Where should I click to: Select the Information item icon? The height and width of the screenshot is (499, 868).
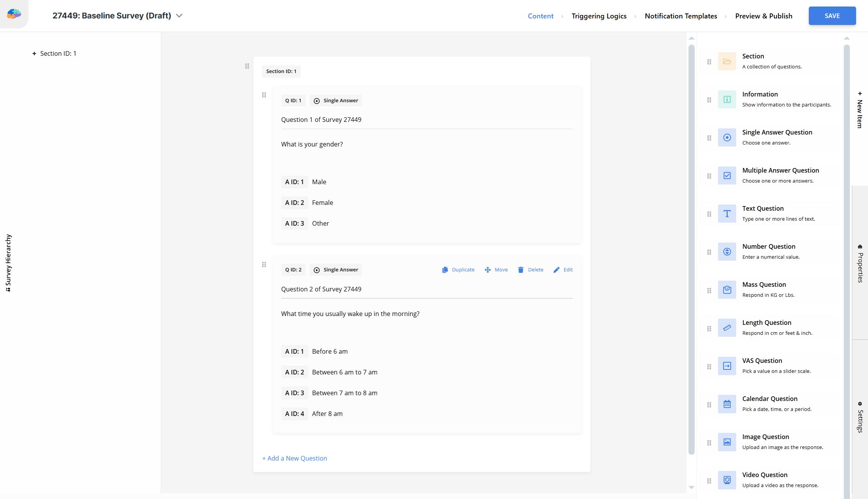coord(727,100)
